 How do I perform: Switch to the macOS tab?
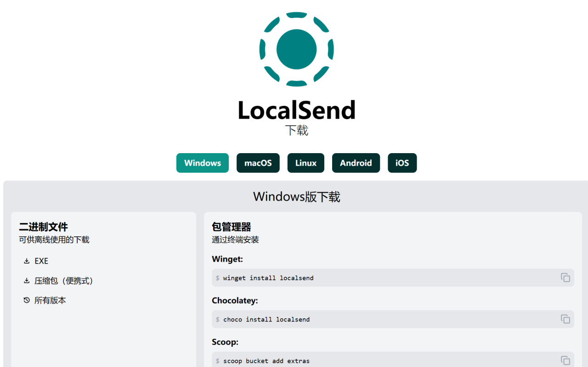tap(258, 163)
